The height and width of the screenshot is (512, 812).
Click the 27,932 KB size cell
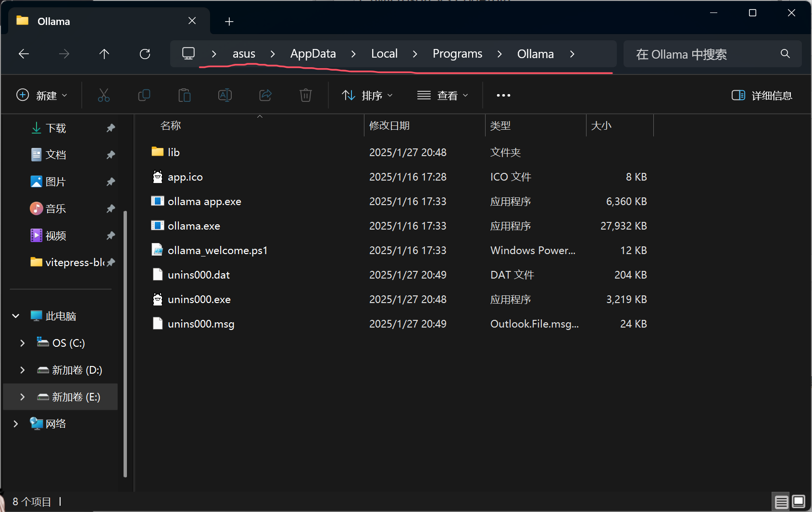[624, 226]
